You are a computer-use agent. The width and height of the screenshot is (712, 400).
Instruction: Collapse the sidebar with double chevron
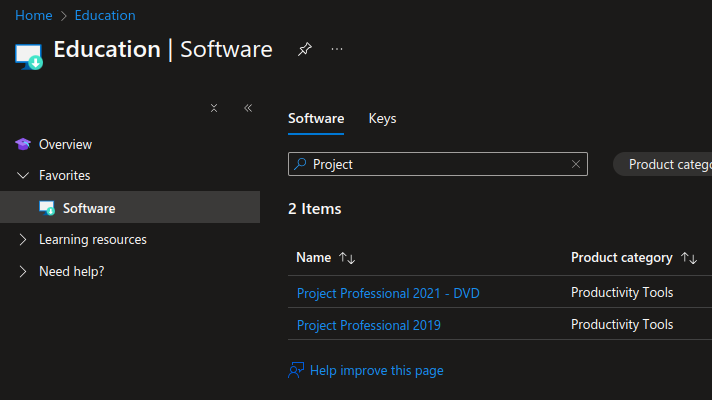(248, 108)
